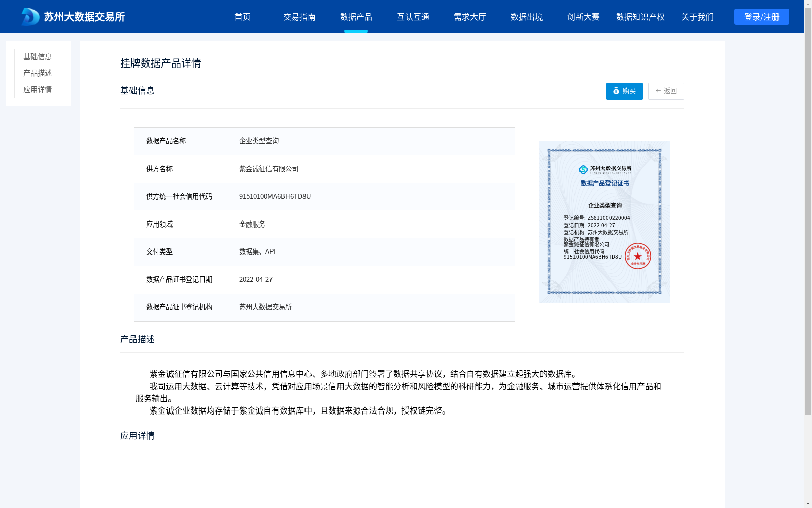Jump to 应用详情 in the sidebar
This screenshot has height=508, width=812.
click(38, 90)
